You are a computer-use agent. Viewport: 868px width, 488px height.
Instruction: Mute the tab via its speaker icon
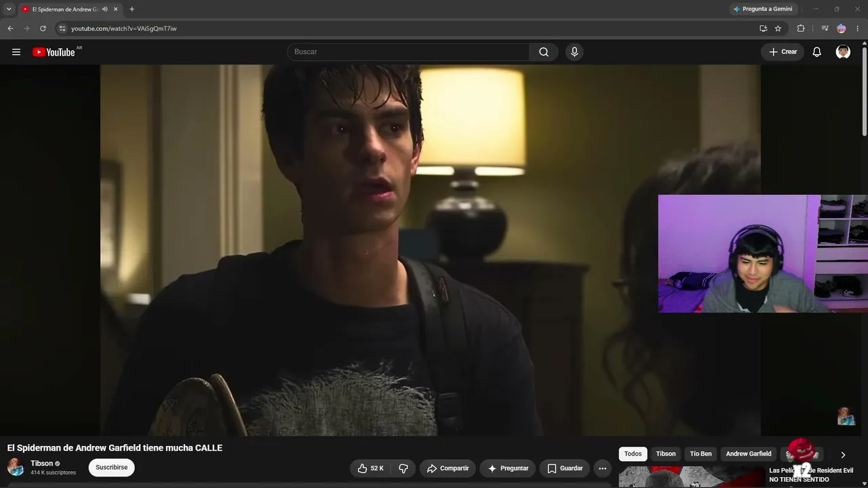coord(105,9)
